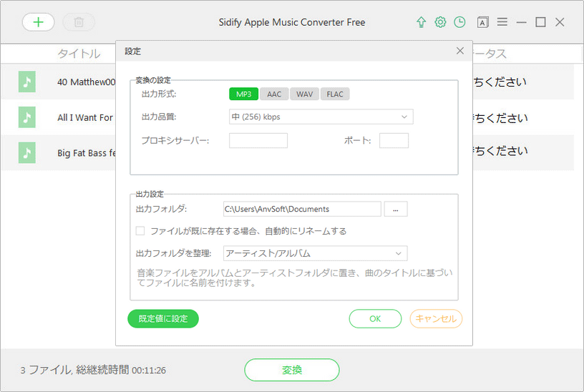This screenshot has height=392, width=584.
Task: Click the ポート input field
Action: pos(394,141)
